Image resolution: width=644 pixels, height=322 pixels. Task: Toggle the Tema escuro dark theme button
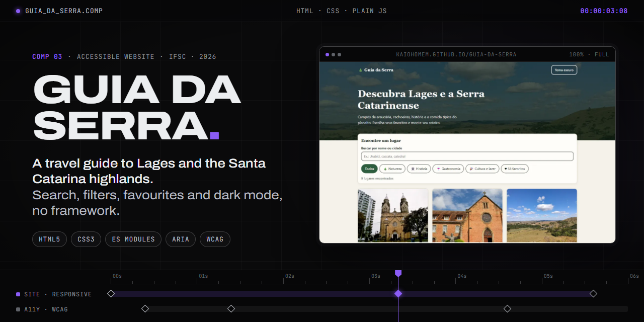564,70
